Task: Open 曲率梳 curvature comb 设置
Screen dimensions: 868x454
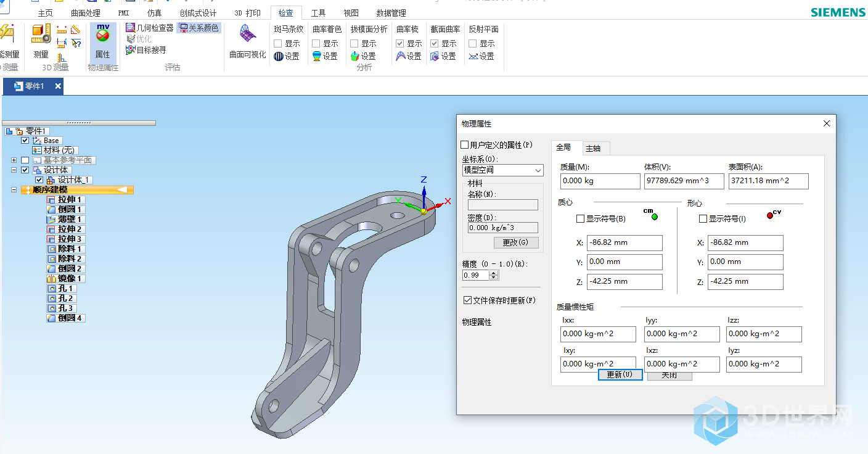Action: click(x=409, y=56)
